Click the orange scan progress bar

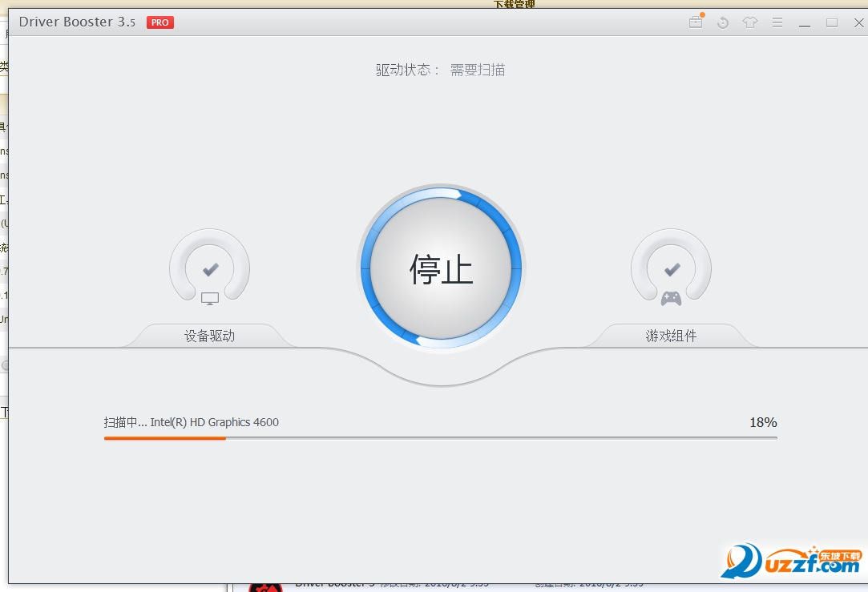[441, 437]
